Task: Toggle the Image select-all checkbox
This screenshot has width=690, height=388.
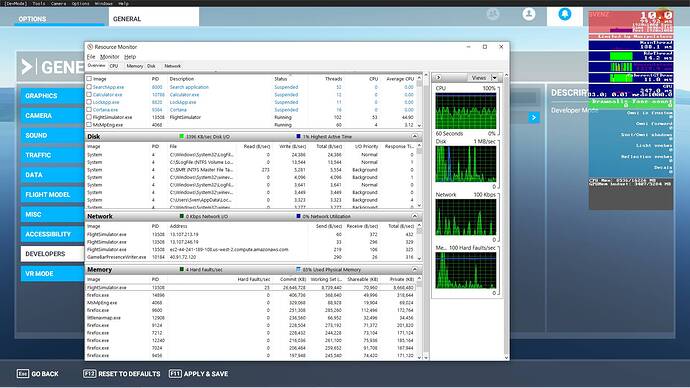Action: 89,79
